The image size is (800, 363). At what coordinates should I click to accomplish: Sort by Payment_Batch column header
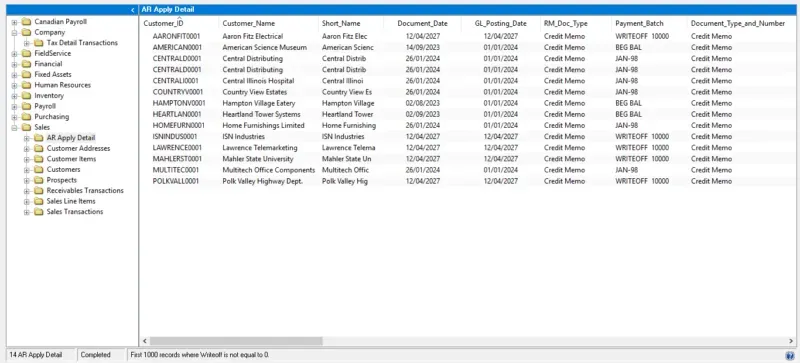(639, 23)
